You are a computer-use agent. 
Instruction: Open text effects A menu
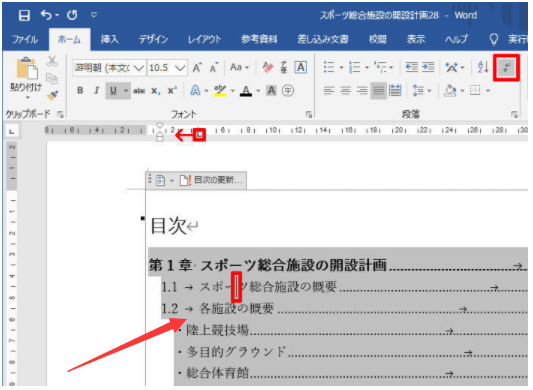(195, 91)
